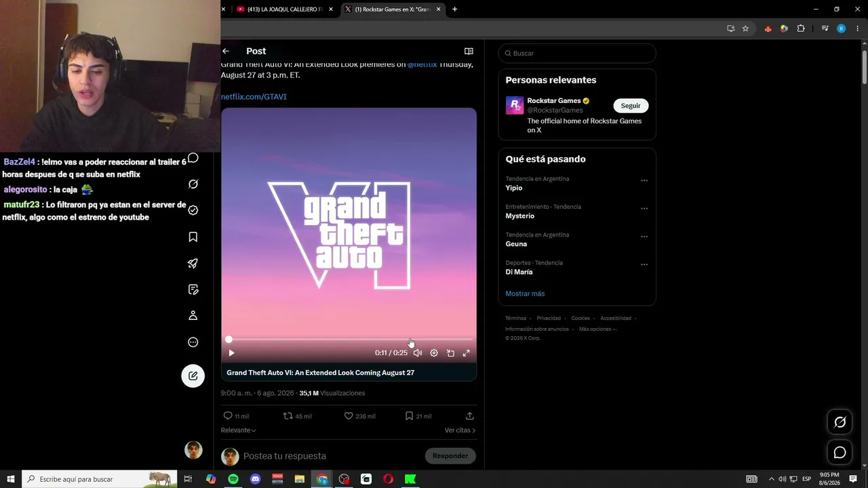Mute the video with the speaker icon
Viewport: 868px width, 488px height.
coord(418,353)
